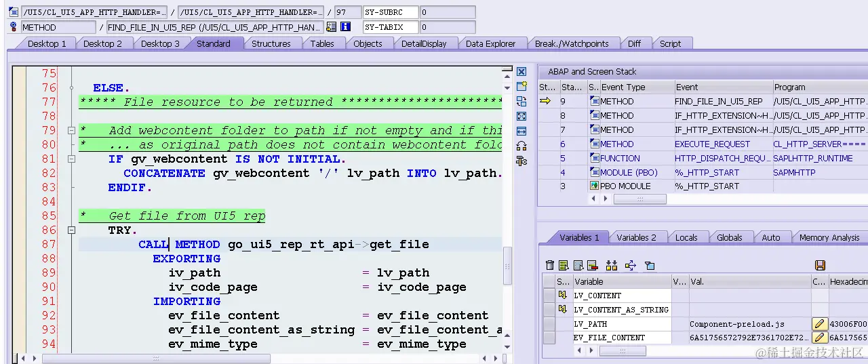Collapse the code block at line 79
The image size is (868, 364).
coord(71,130)
